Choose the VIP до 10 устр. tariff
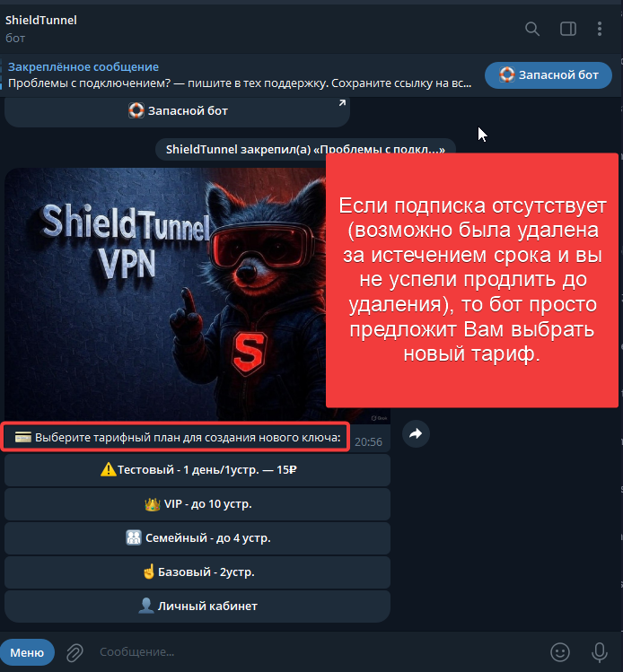This screenshot has height=672, width=623. [197, 504]
